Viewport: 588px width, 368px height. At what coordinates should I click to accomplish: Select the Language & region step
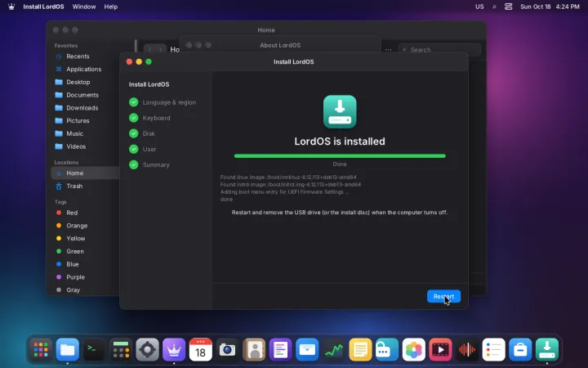pyautogui.click(x=163, y=102)
